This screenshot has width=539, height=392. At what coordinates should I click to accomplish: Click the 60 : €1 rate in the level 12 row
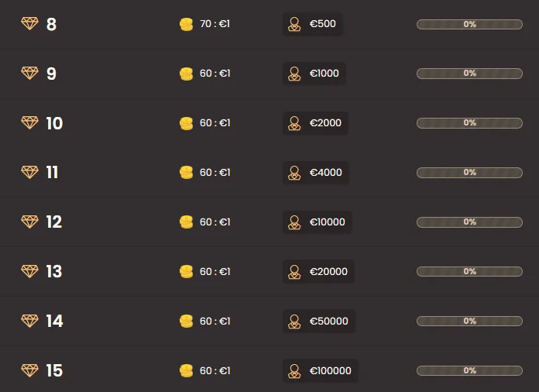pyautogui.click(x=215, y=222)
